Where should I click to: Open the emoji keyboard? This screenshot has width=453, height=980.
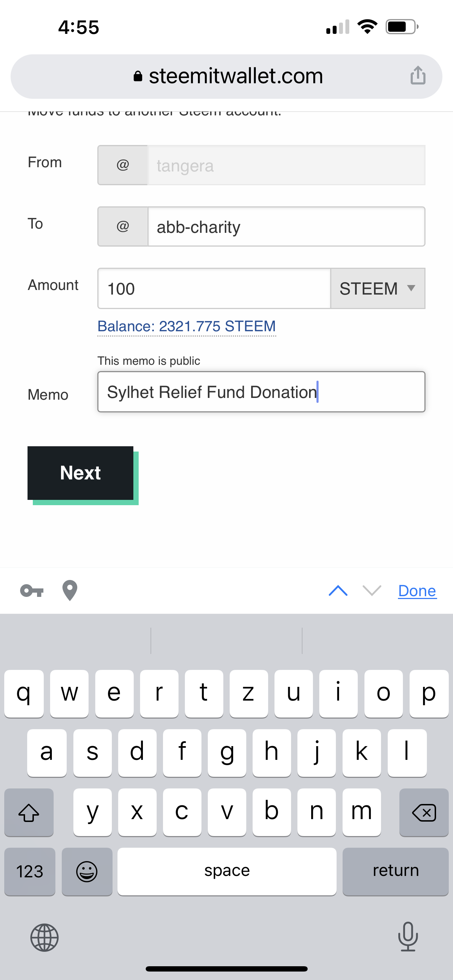(87, 871)
